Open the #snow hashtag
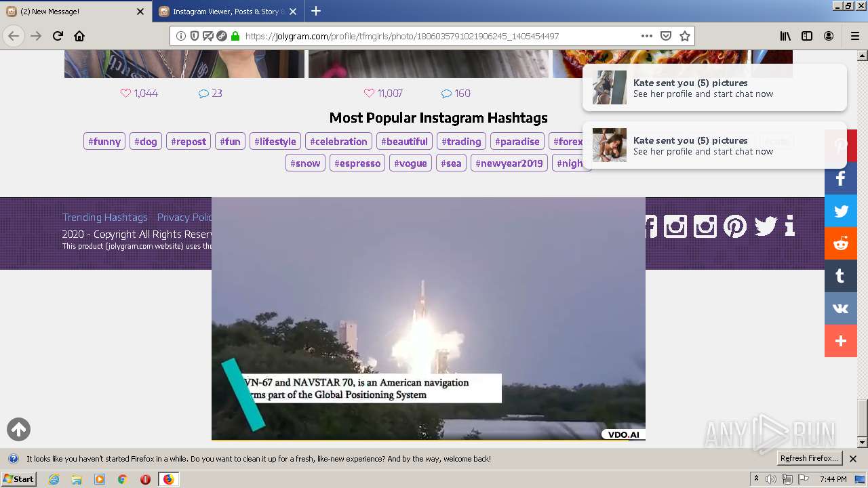868x488 pixels. (305, 163)
